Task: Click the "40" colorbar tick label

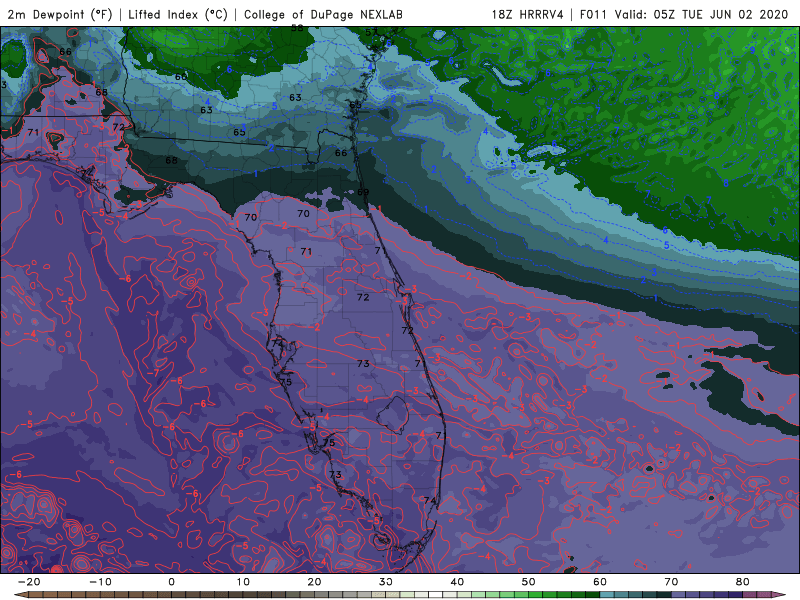Action: (x=457, y=582)
